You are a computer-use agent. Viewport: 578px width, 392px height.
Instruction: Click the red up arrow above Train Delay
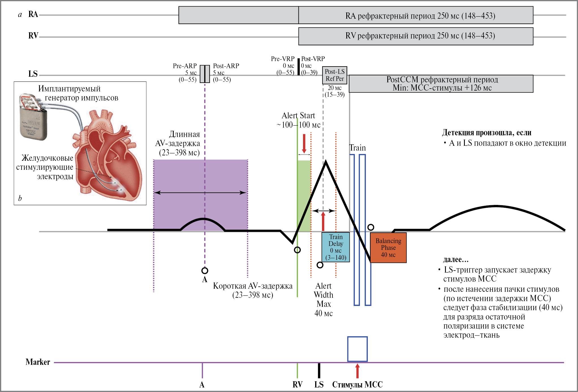click(x=323, y=221)
